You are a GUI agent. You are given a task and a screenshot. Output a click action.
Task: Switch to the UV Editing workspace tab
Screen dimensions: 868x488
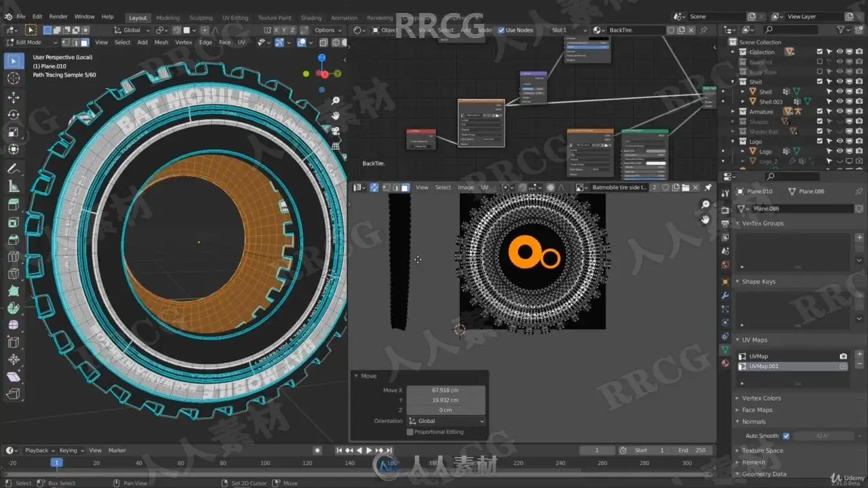(x=235, y=18)
